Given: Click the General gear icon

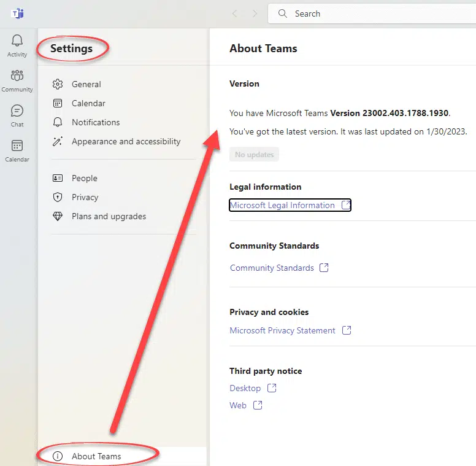Looking at the screenshot, I should [x=58, y=84].
